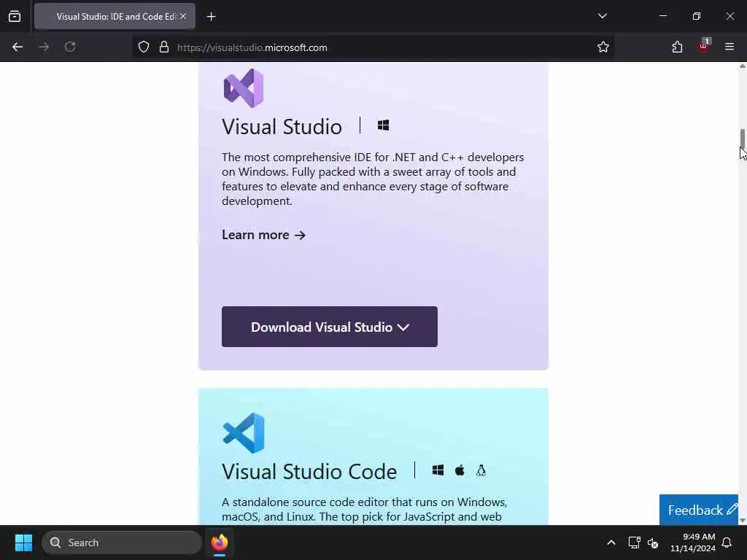Go back using the browser back arrow
The height and width of the screenshot is (560, 747).
(x=18, y=47)
